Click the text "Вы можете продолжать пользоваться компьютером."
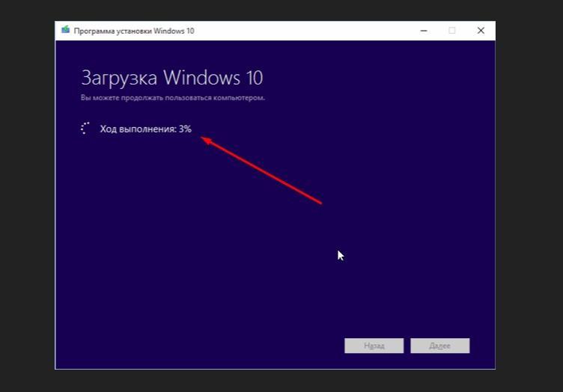The width and height of the screenshot is (563, 392). [173, 97]
